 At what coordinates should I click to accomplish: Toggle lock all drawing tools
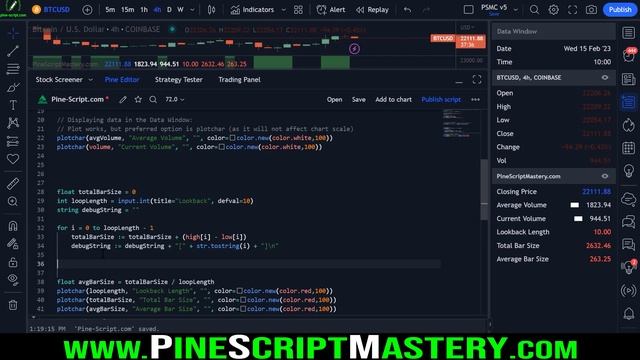[13, 262]
